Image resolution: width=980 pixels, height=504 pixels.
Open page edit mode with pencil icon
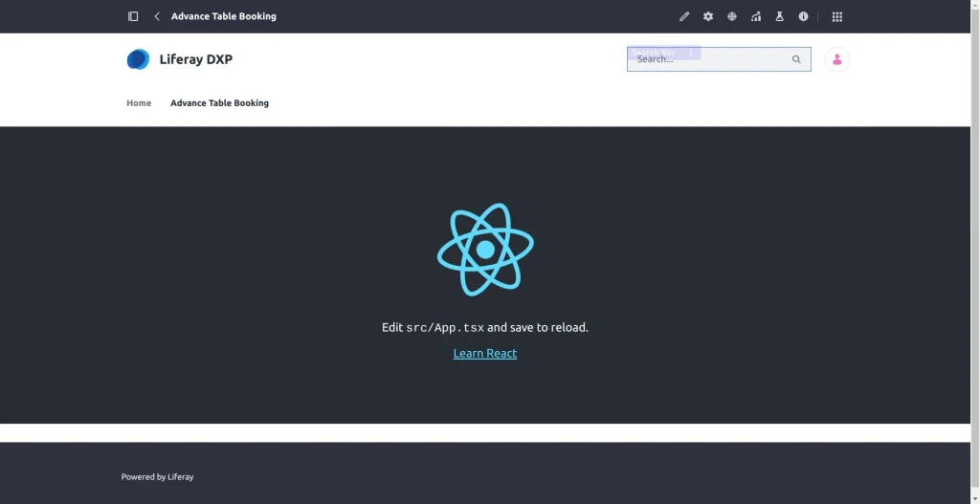point(684,17)
